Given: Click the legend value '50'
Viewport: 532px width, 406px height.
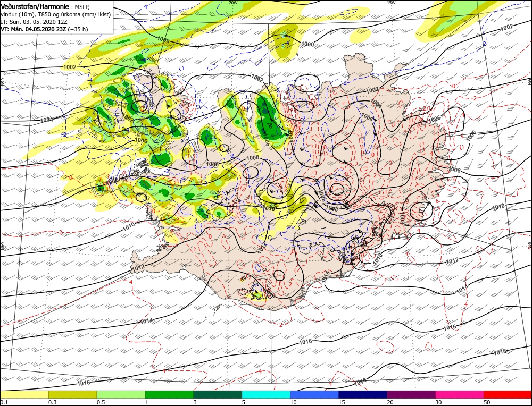Looking at the screenshot, I should click(487, 402).
